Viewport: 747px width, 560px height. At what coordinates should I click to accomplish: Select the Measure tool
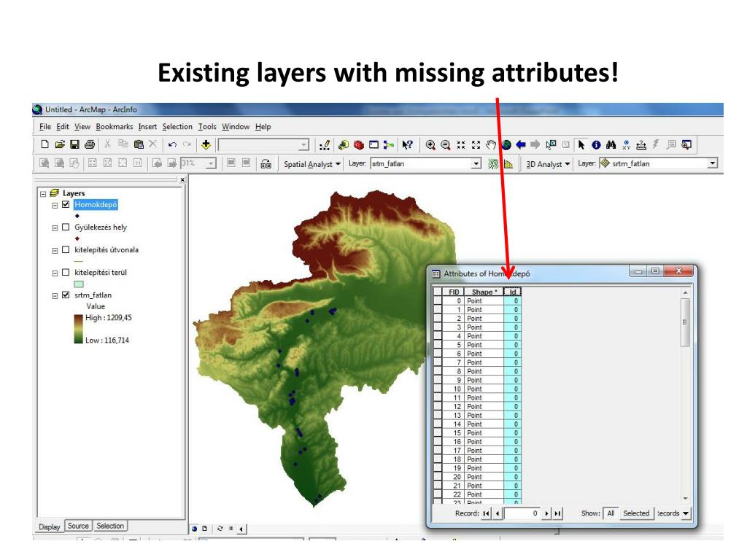pyautogui.click(x=641, y=145)
